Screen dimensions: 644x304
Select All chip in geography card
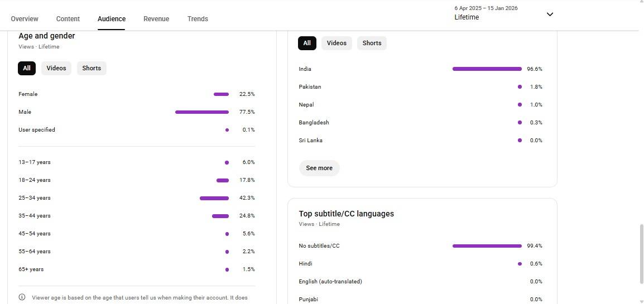pos(307,43)
